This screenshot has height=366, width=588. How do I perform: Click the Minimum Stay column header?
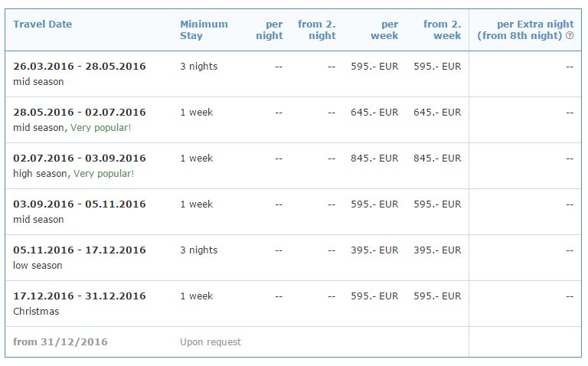204,29
